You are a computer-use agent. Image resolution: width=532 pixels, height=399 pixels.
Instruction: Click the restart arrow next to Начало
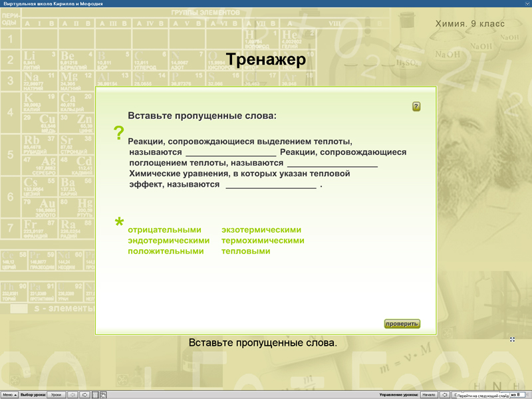444,394
